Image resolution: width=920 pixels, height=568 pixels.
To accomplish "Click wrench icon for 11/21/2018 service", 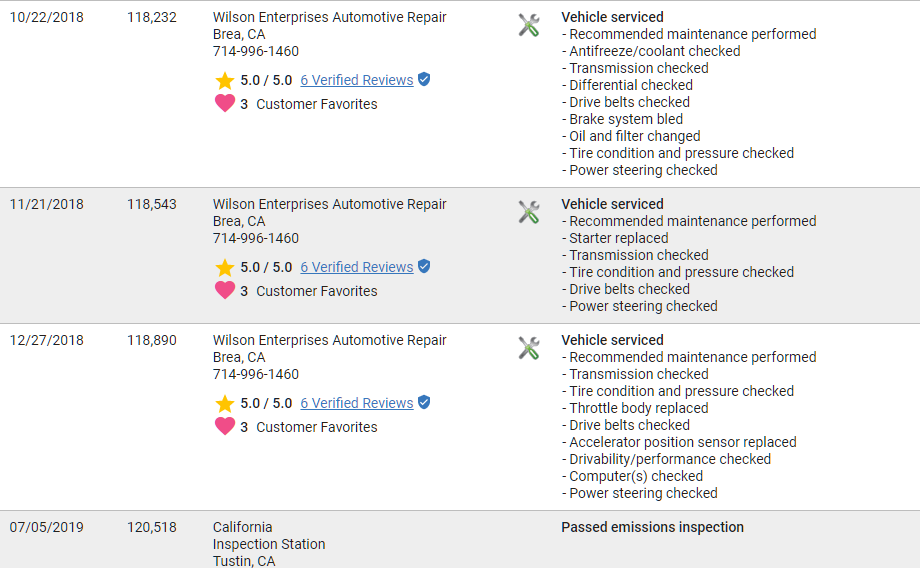I will point(529,212).
